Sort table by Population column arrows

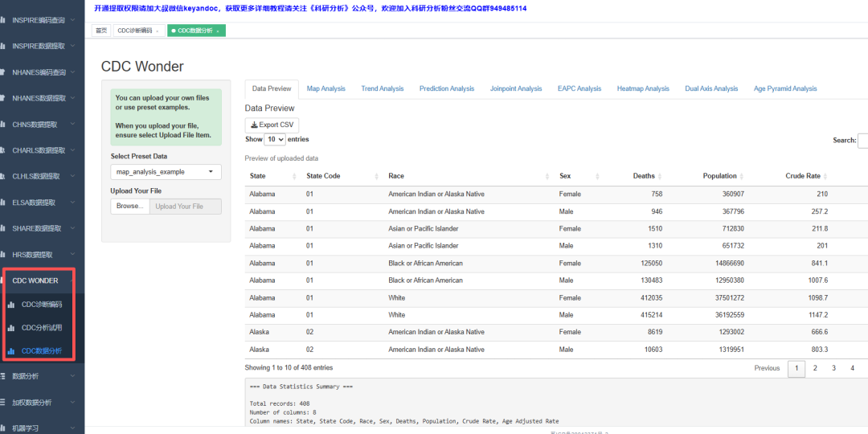pos(742,176)
